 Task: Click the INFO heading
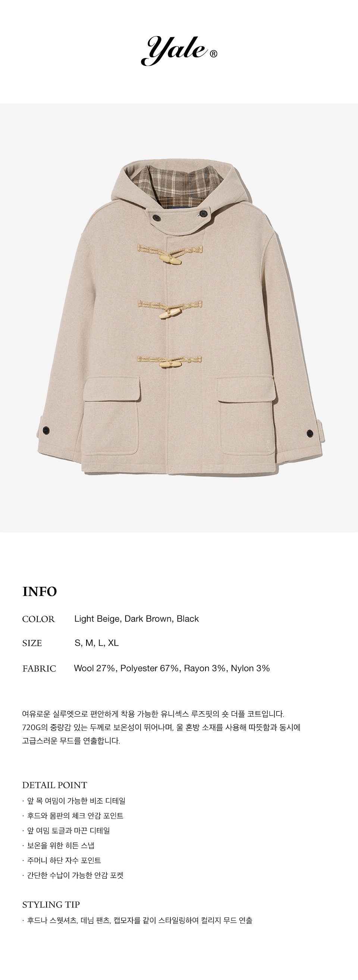40,592
